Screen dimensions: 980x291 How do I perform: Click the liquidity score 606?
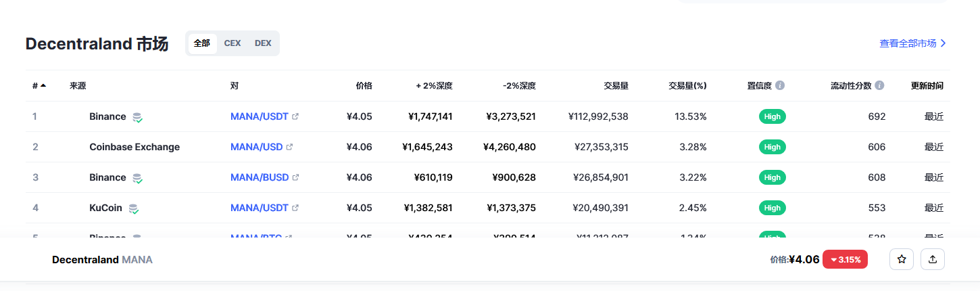click(877, 147)
